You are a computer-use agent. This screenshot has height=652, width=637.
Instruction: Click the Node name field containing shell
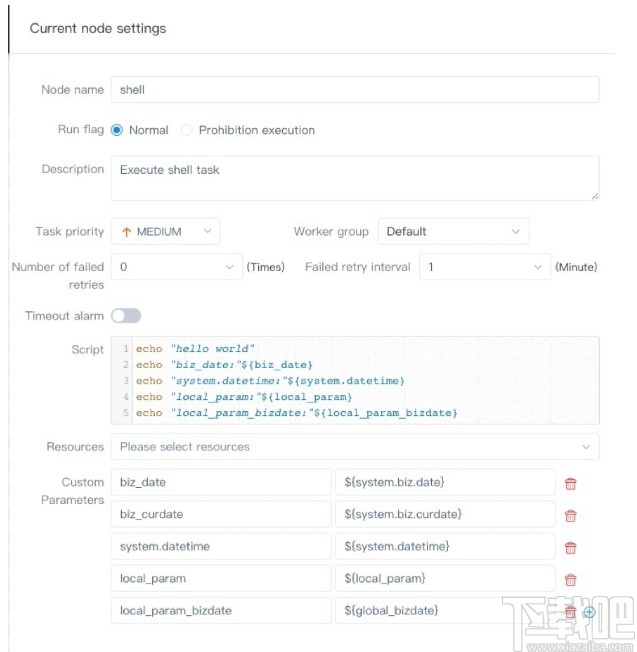[x=355, y=89]
